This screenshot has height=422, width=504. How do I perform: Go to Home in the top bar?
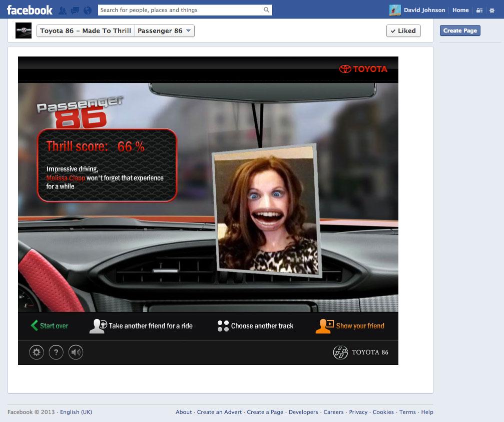click(460, 10)
